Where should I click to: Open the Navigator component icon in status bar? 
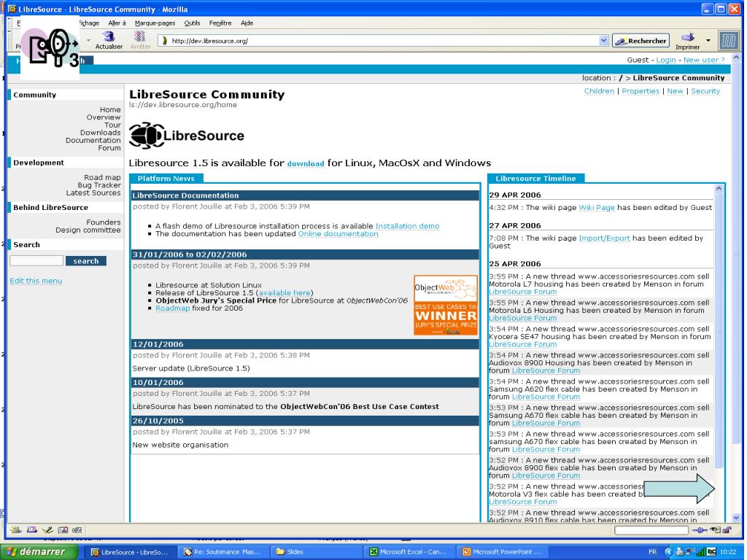click(x=16, y=529)
